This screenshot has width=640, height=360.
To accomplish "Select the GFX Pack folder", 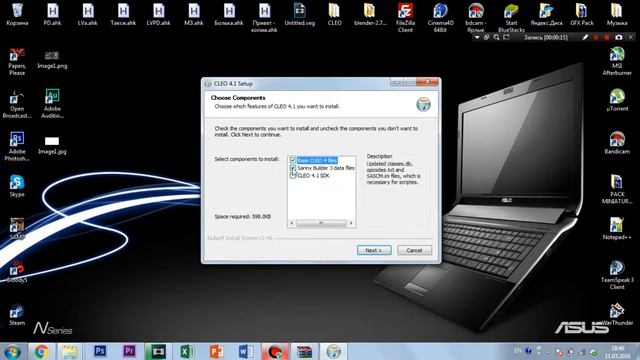I will tap(582, 14).
